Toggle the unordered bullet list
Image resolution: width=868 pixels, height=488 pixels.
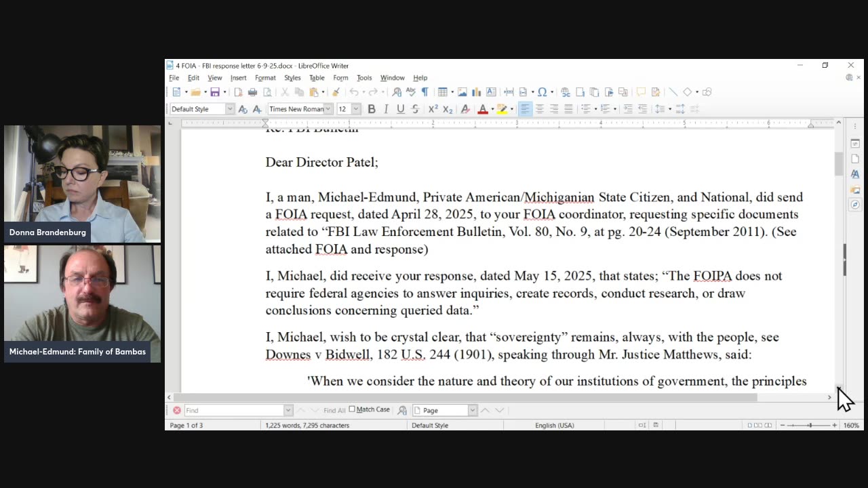tap(587, 109)
